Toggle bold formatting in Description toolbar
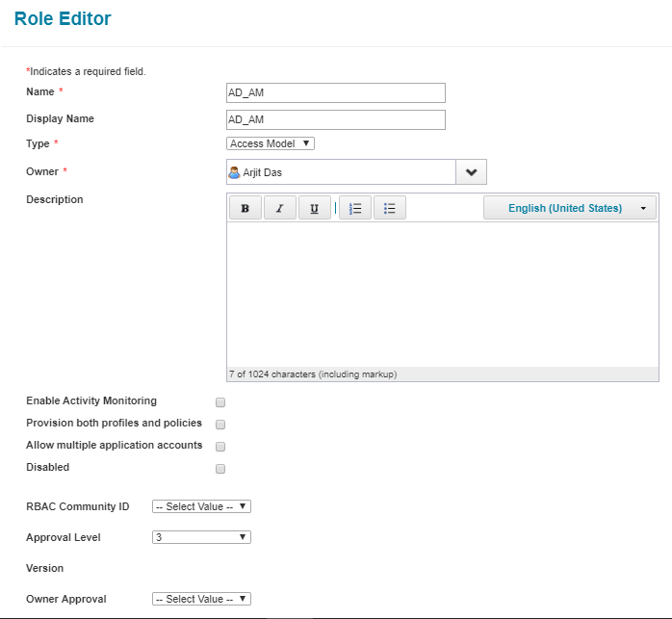 245,208
